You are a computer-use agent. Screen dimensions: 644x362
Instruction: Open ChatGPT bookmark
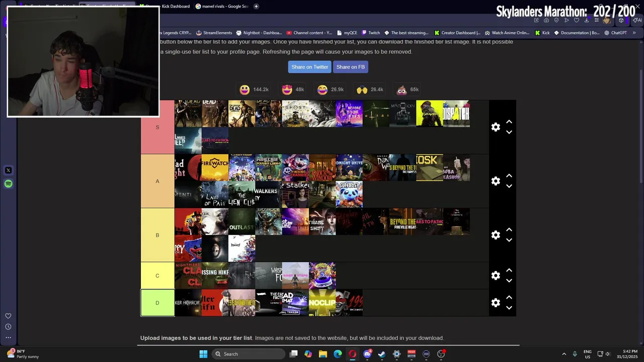pos(615,33)
